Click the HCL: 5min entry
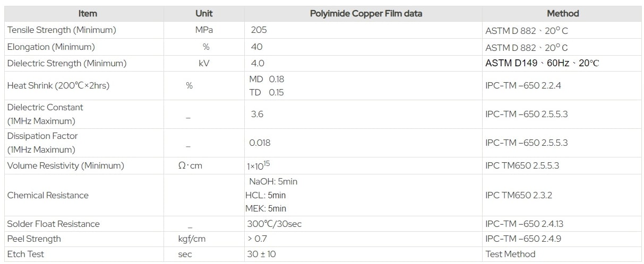The height and width of the screenshot is (264, 644). tap(265, 195)
